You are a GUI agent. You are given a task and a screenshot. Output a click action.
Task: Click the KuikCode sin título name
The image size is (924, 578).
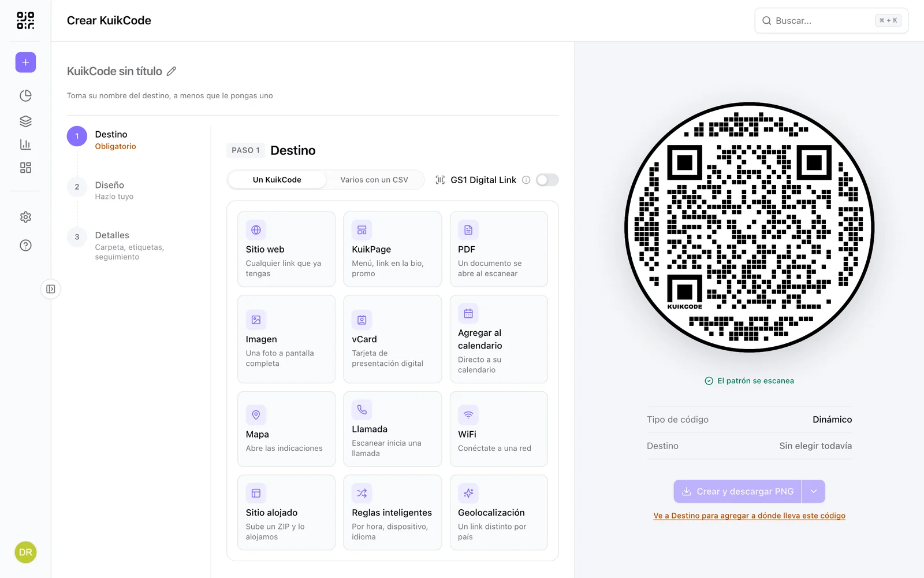coord(114,71)
